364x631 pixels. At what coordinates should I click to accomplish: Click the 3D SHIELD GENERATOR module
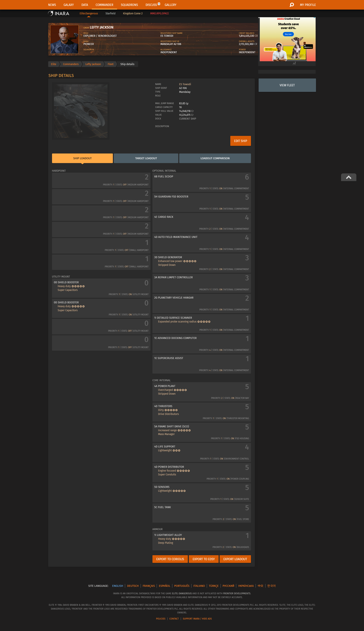coord(201,263)
